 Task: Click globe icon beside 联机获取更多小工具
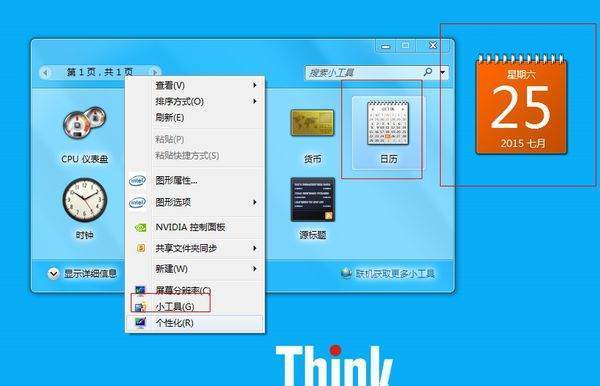(x=346, y=273)
